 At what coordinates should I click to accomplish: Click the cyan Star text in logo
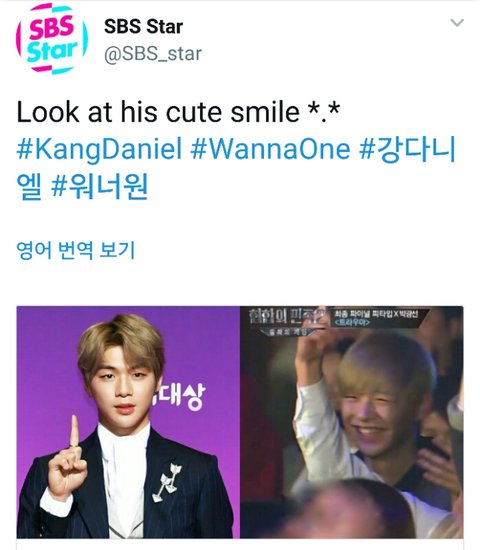[x=52, y=51]
